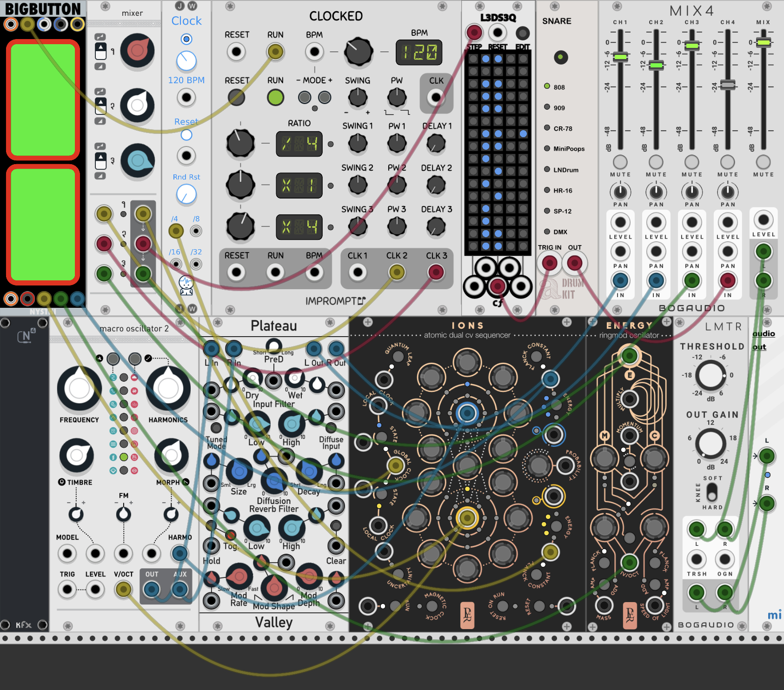Image resolution: width=784 pixels, height=690 pixels.
Task: Click the macro oscillator OUT jack
Action: (x=152, y=590)
